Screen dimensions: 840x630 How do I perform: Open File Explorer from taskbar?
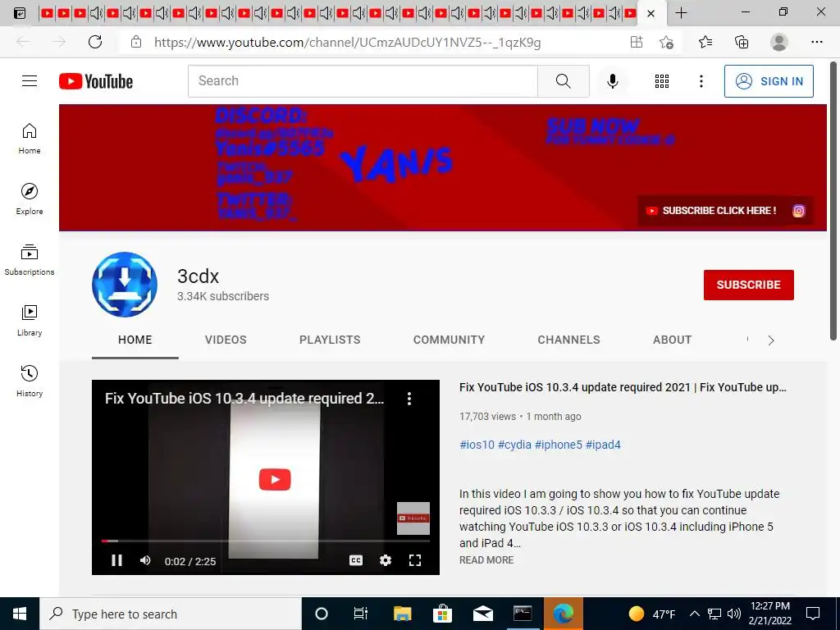click(x=402, y=614)
